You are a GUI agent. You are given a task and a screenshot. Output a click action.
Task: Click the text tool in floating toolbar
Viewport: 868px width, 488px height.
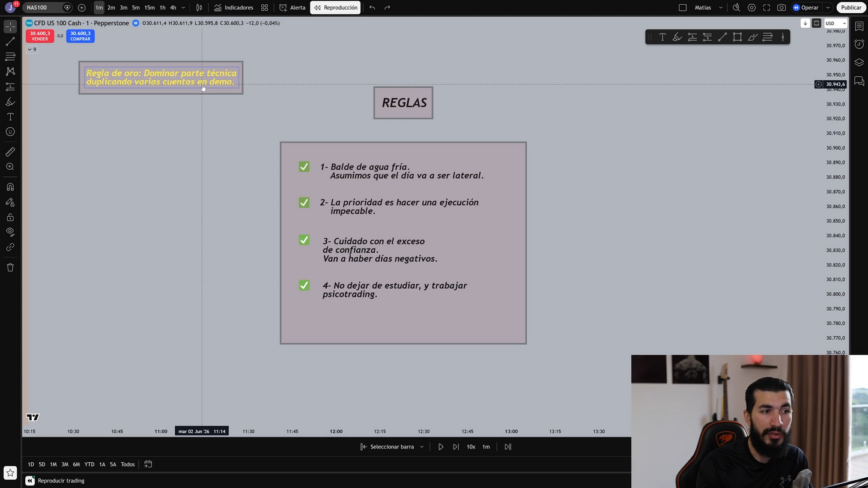663,37
